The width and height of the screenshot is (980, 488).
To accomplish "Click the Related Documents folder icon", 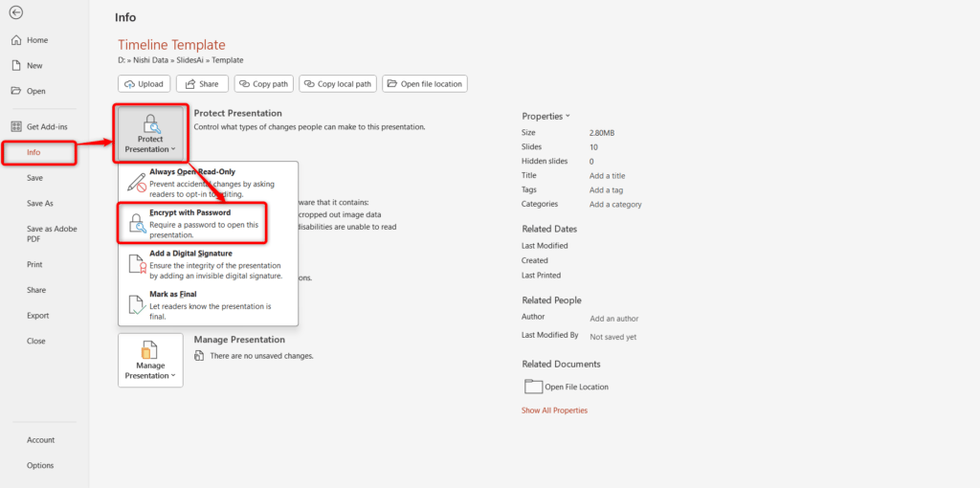I will click(533, 387).
